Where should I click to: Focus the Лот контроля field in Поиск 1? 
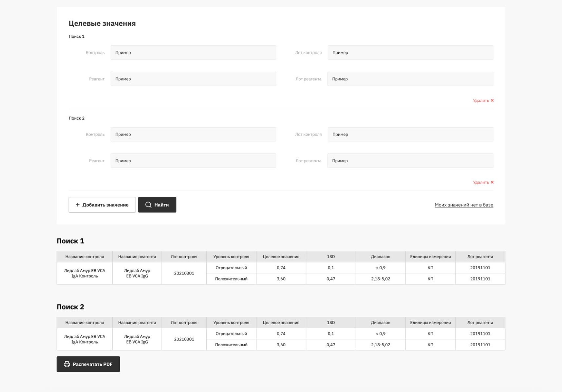410,53
